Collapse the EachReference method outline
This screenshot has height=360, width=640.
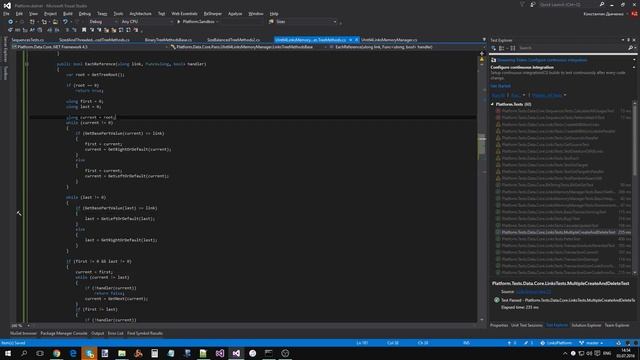pyautogui.click(x=27, y=64)
